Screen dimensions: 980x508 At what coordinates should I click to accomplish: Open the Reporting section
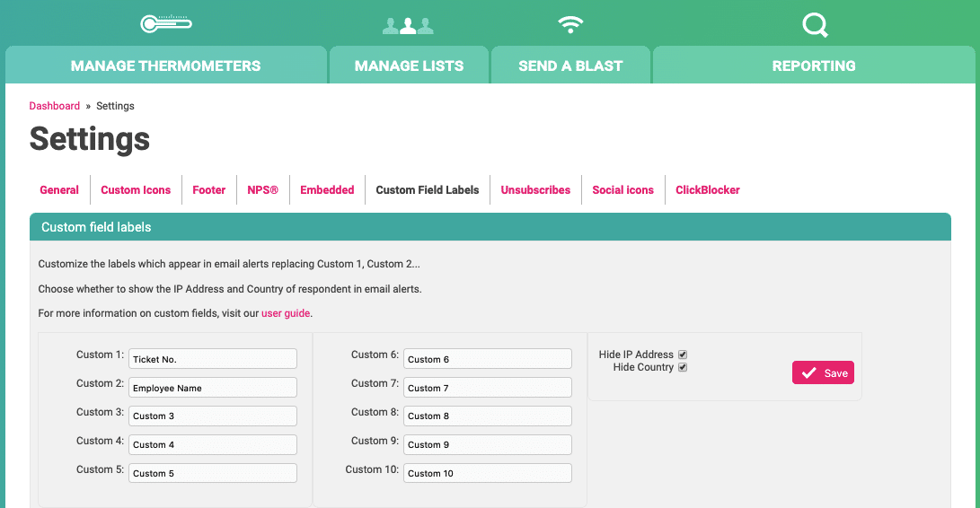point(814,65)
